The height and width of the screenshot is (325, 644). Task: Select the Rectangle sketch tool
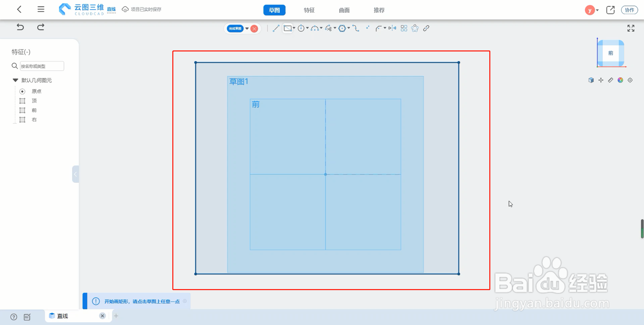(288, 28)
